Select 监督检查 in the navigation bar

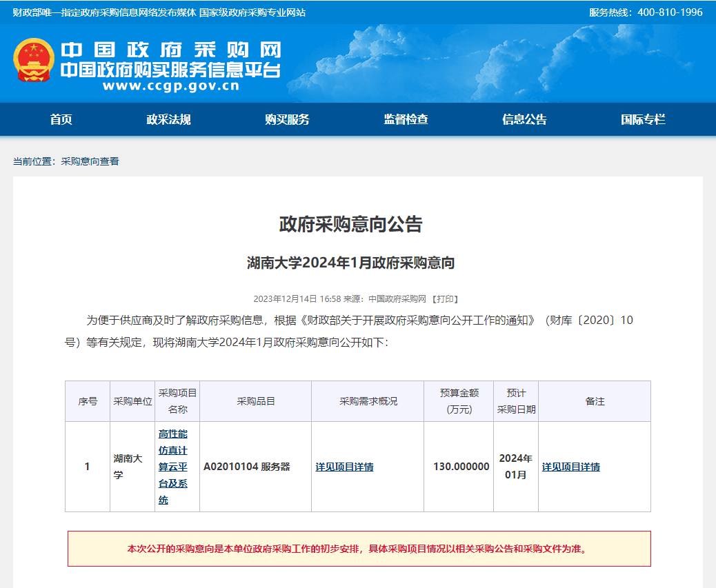[406, 119]
